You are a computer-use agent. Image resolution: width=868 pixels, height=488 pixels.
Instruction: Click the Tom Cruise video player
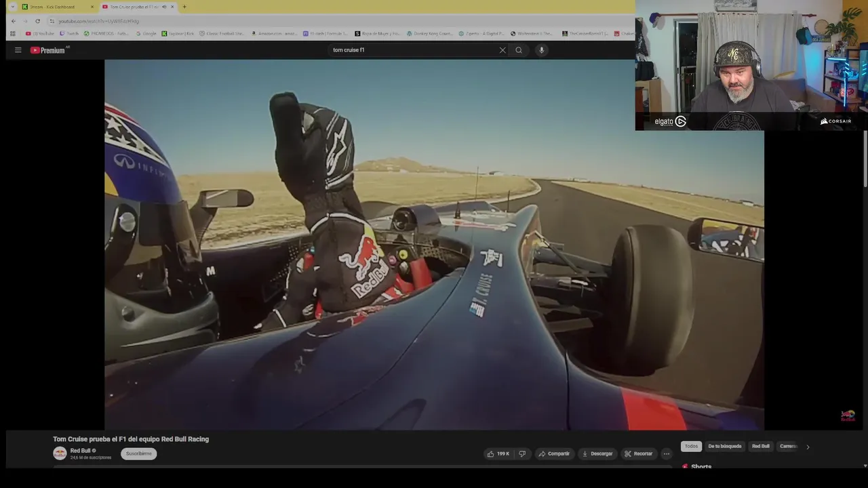point(434,245)
